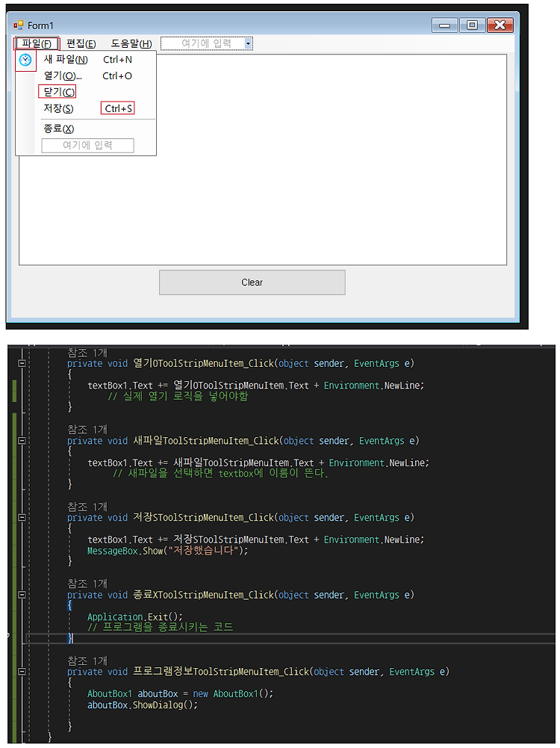Click the 여기에 입력 box below 종료(X)

tap(87, 146)
